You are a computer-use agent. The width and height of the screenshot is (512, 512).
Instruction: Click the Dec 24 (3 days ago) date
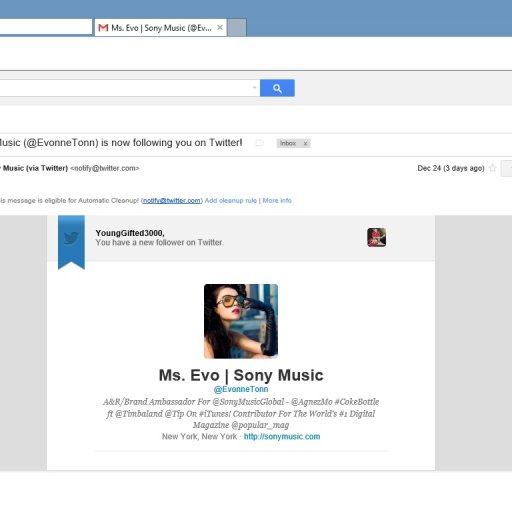tap(451, 168)
